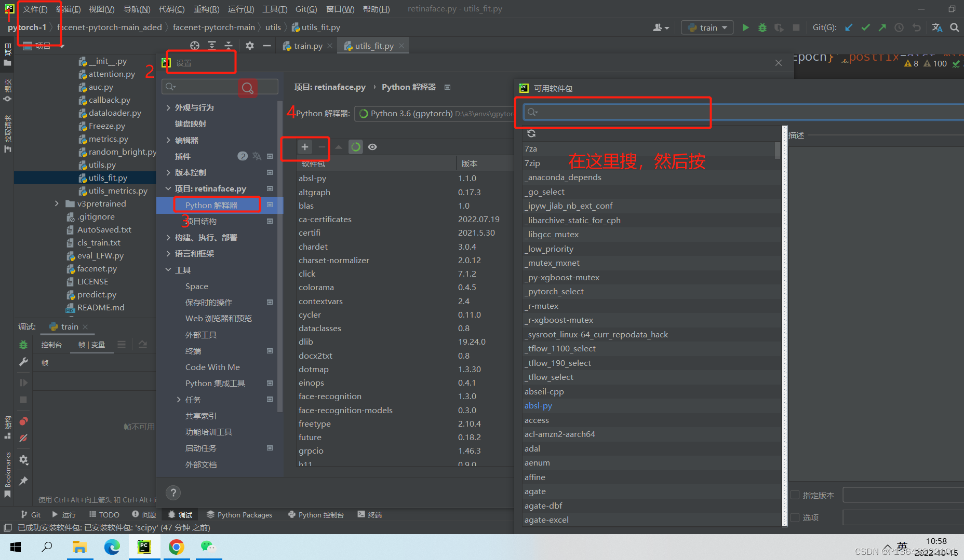The height and width of the screenshot is (560, 964).
Task: Remove package with the minus button
Action: pyautogui.click(x=322, y=147)
